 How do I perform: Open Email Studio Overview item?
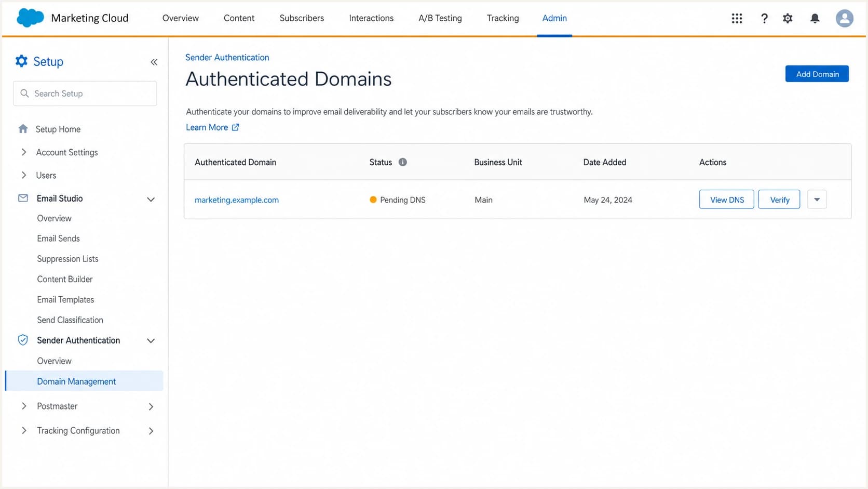click(x=54, y=218)
